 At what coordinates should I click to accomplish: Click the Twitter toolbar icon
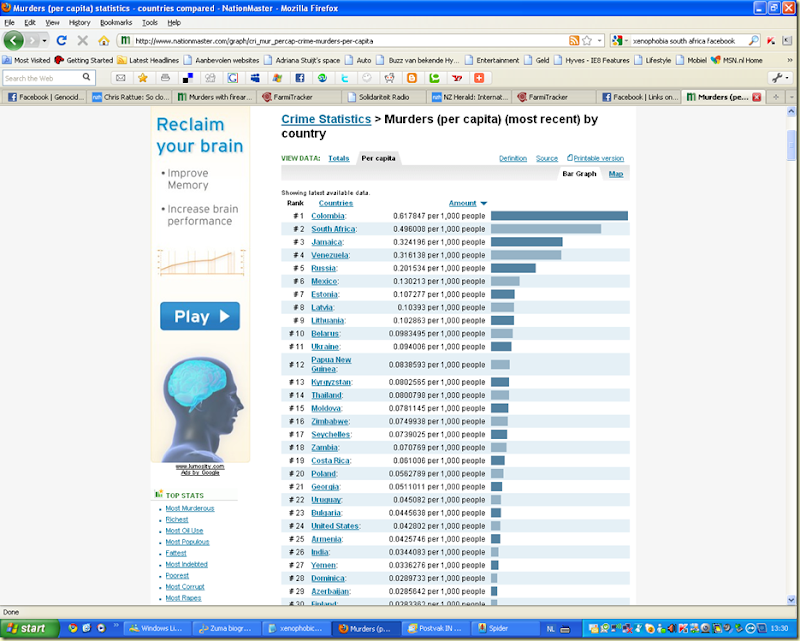[345, 78]
